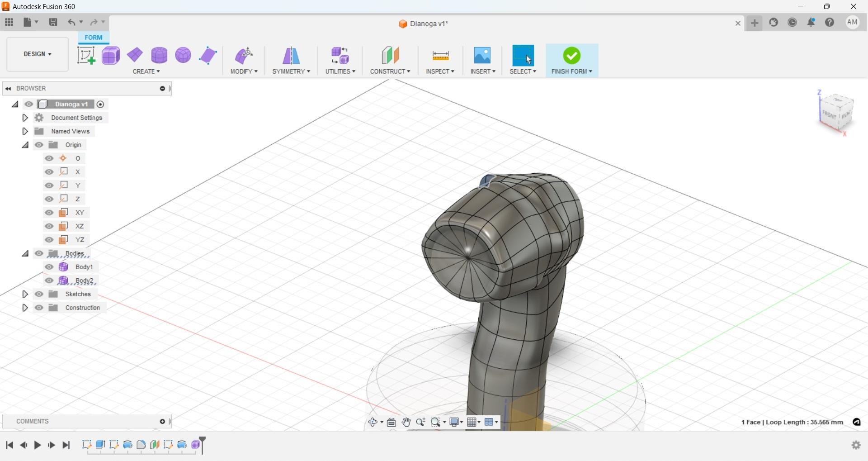Click the Orbit navigation tool
Screen dimensions: 868x461
373,422
